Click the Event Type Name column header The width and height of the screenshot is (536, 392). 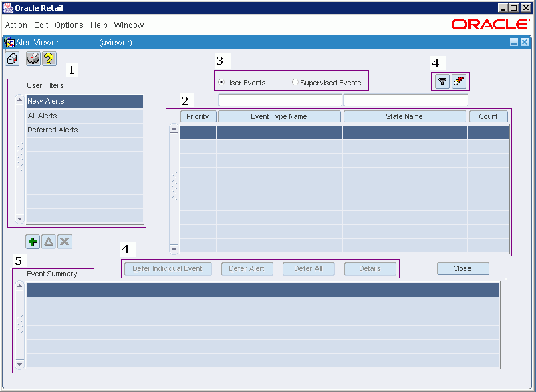(279, 116)
